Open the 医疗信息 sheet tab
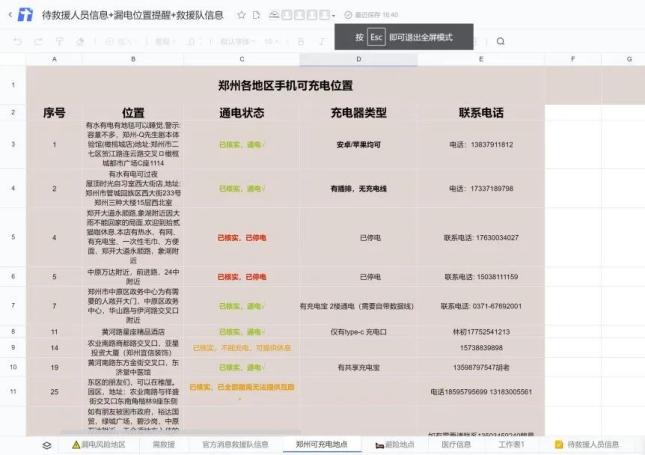This screenshot has width=645, height=455. tap(456, 444)
